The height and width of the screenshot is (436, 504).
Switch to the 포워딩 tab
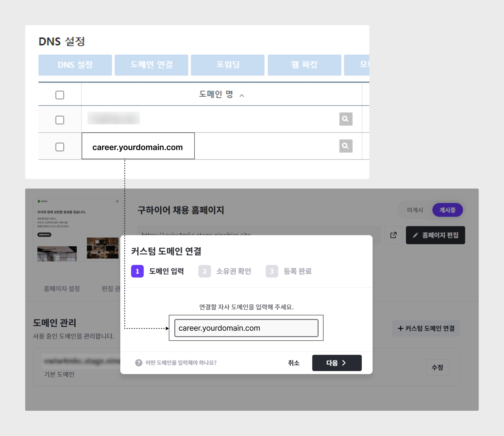[227, 65]
